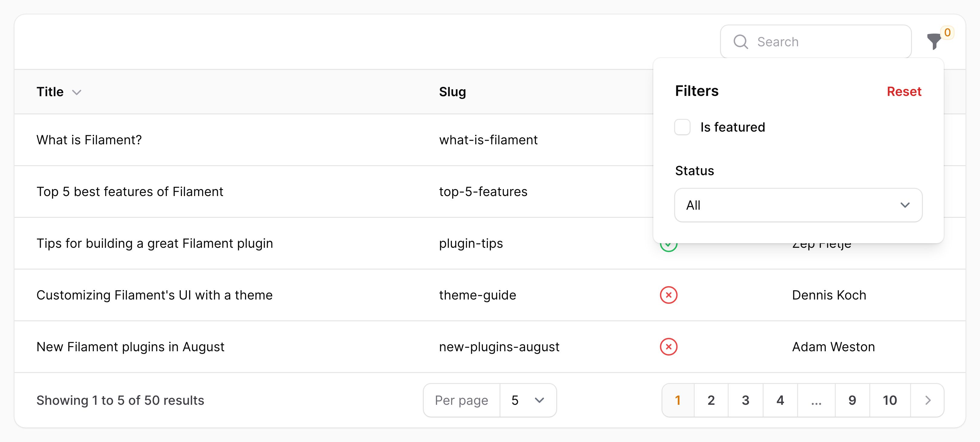Click the search magnifier icon
980x442 pixels.
pyautogui.click(x=740, y=41)
